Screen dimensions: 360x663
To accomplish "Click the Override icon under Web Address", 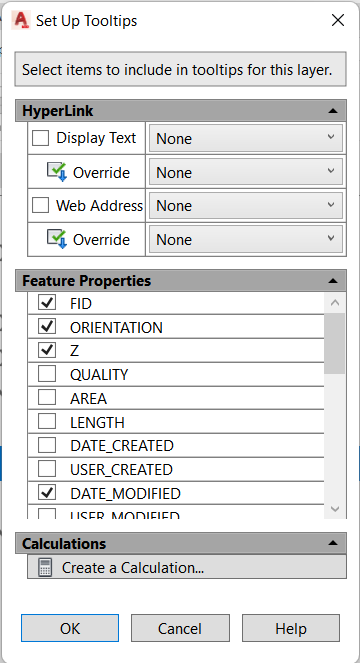I will pos(57,239).
